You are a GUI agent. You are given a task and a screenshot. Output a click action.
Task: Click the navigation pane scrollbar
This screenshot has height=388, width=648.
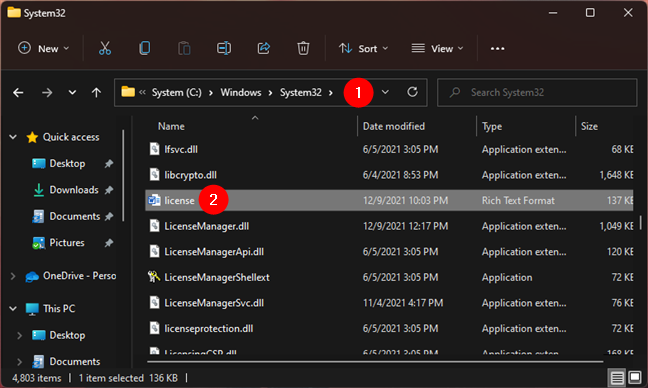[123, 176]
